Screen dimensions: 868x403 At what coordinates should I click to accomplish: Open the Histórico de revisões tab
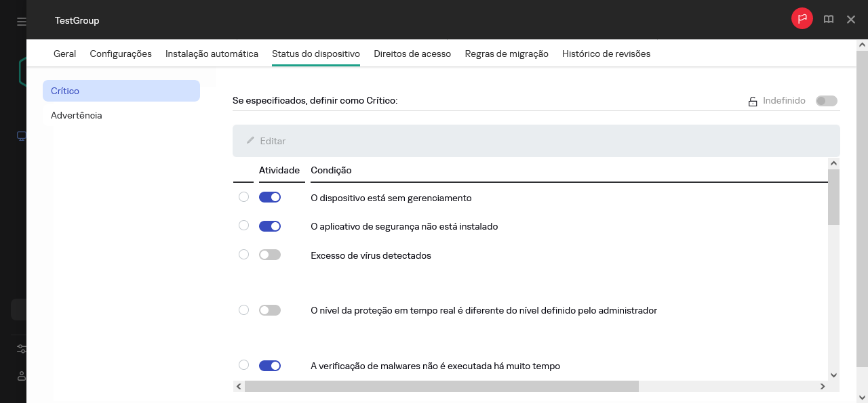click(x=606, y=54)
